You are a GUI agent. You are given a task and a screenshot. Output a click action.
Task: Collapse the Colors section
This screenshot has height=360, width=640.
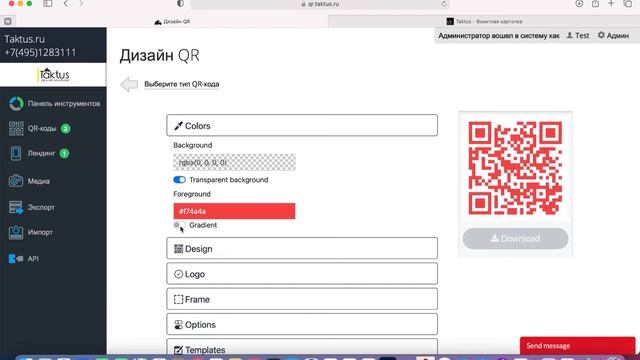click(302, 125)
